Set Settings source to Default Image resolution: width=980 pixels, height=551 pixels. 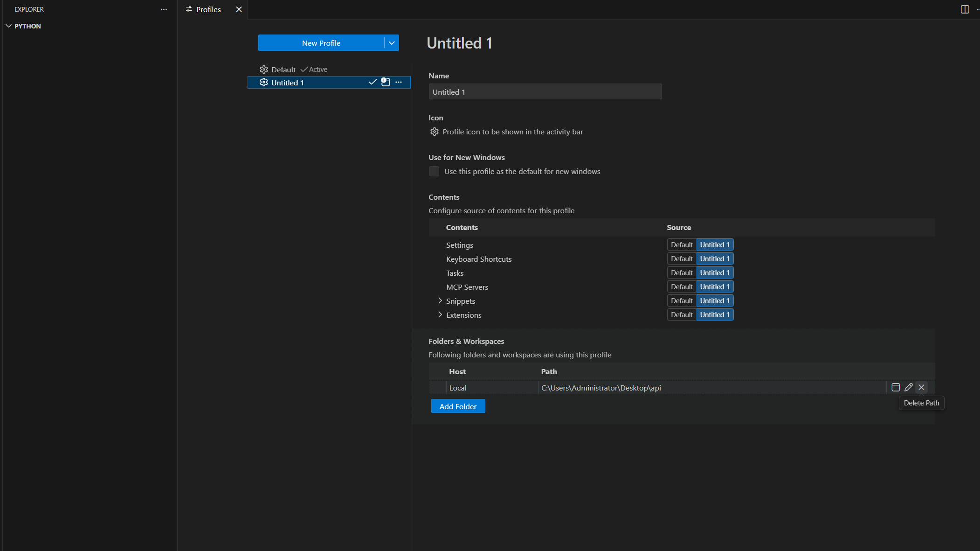[682, 245]
